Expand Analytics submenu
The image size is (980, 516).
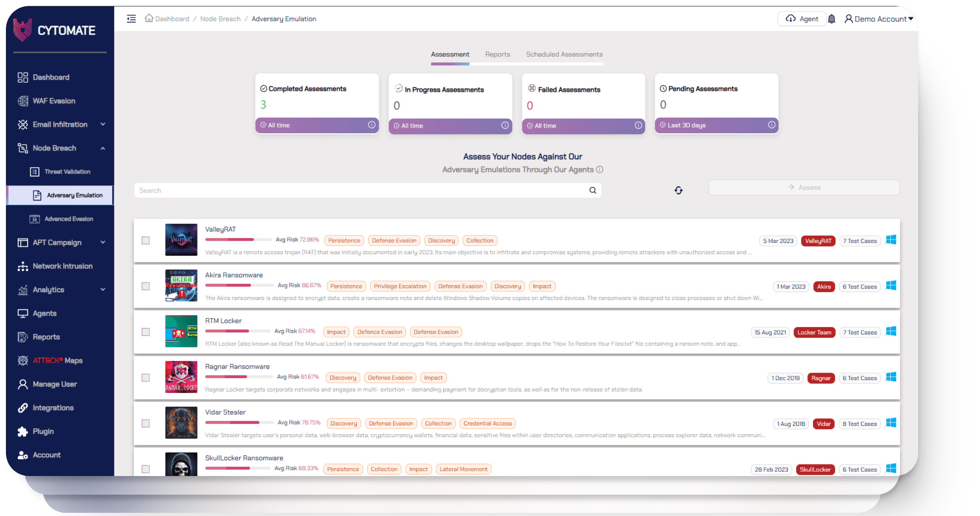tap(103, 289)
